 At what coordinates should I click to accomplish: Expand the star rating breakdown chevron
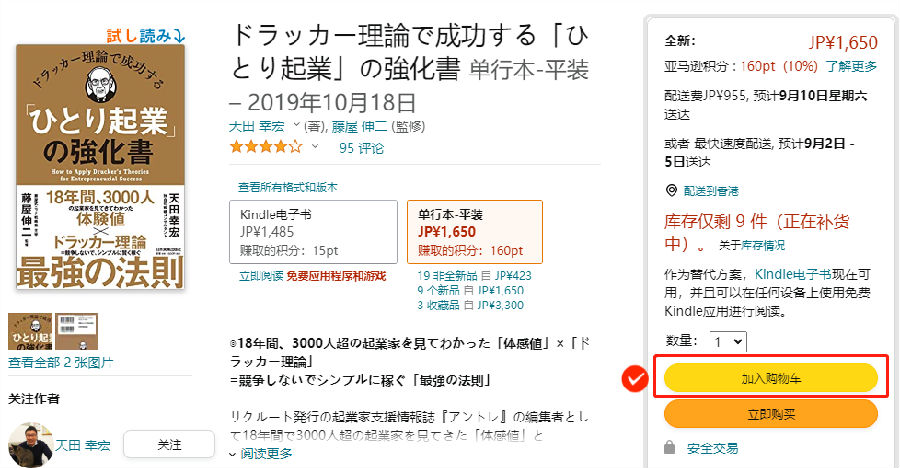click(x=315, y=148)
